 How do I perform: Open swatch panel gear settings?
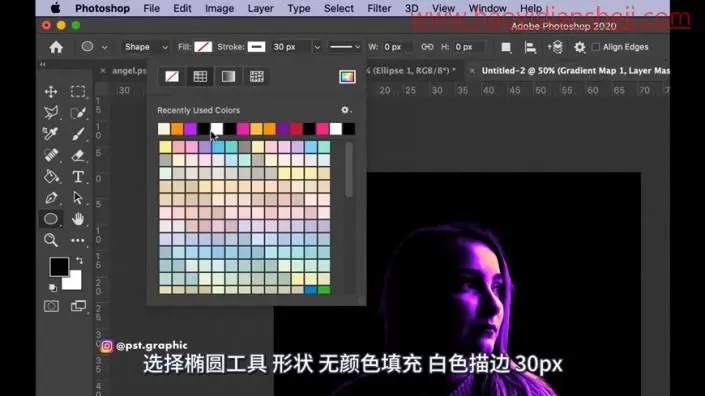pyautogui.click(x=345, y=110)
